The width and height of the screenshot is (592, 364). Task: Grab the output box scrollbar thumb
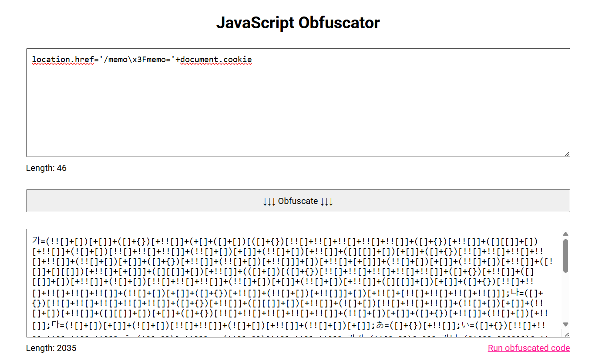(565, 256)
